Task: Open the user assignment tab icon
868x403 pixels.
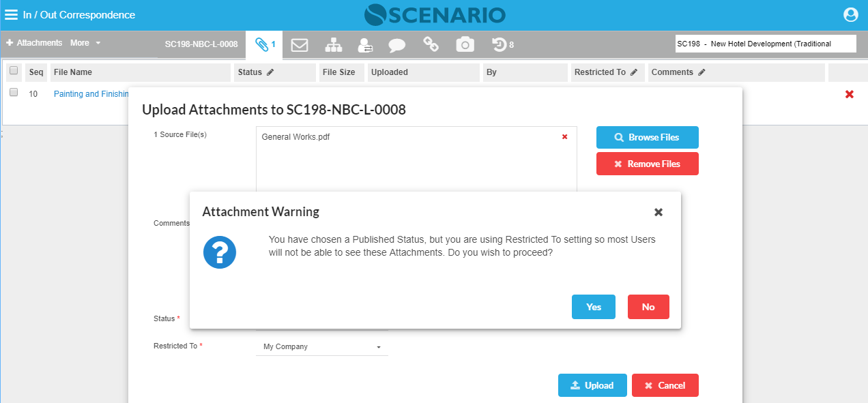Action: click(x=366, y=45)
